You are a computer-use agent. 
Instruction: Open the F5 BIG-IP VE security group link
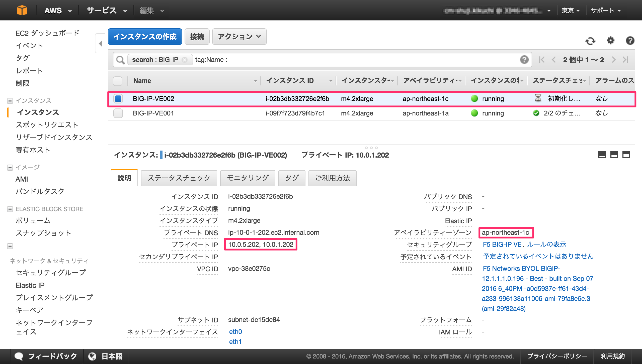(502, 245)
